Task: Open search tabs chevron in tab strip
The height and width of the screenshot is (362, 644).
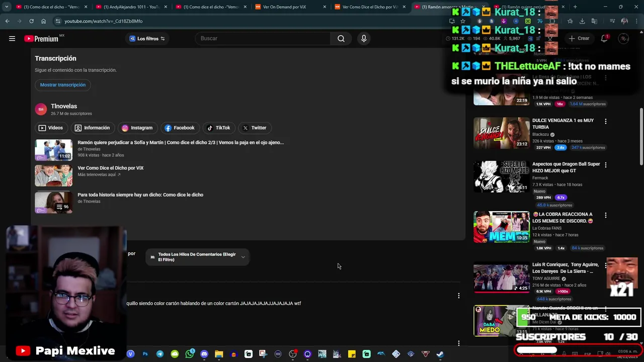Action: tap(6, 7)
